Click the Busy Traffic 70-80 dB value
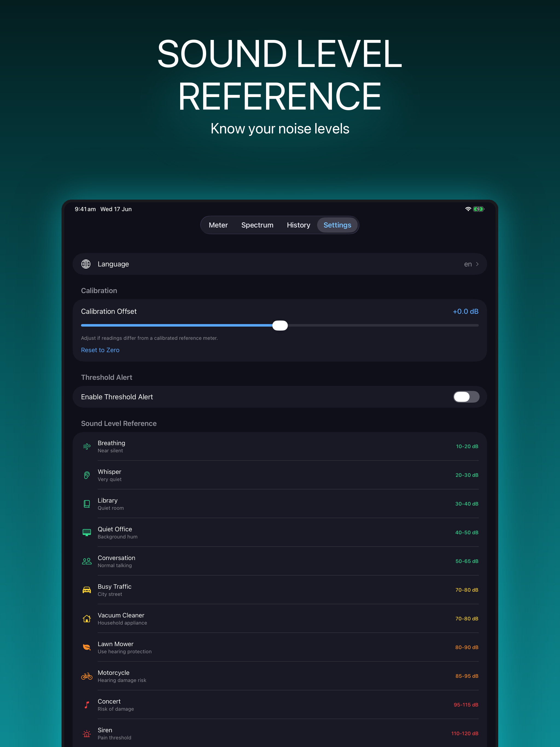 coord(467,590)
